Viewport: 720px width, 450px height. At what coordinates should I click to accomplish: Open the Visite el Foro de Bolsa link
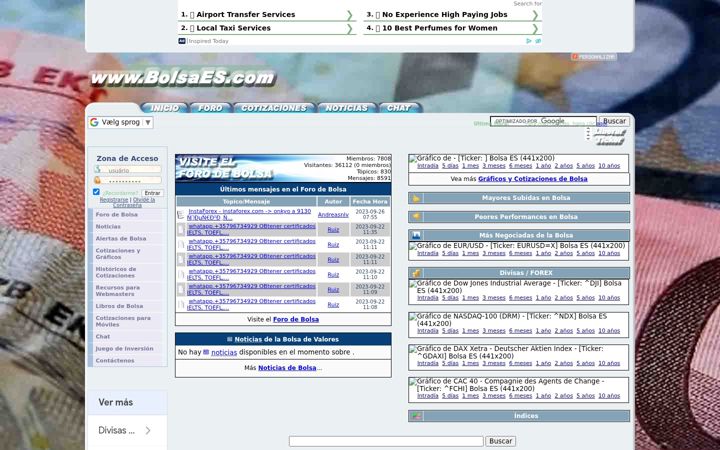point(296,319)
